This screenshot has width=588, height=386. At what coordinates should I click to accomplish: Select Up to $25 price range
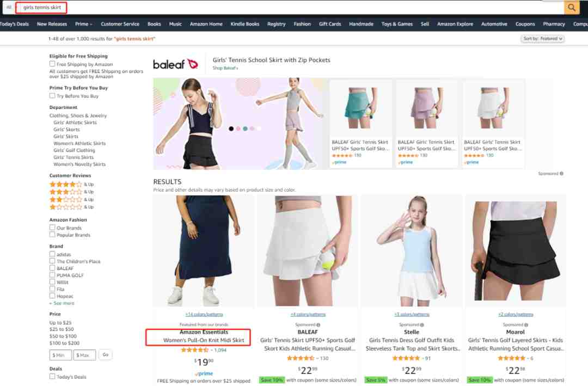click(x=60, y=323)
